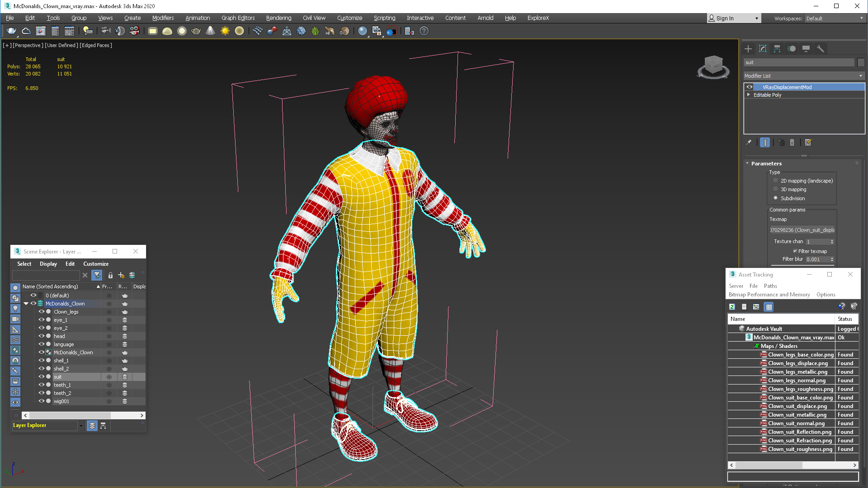
Task: Toggle visibility of 0 (default) layer
Action: 33,296
